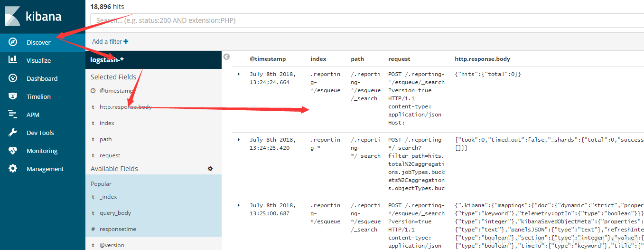Click the response body starting with {"took":0
Image resolution: width=644 pixels, height=250 pixels.
(x=549, y=144)
